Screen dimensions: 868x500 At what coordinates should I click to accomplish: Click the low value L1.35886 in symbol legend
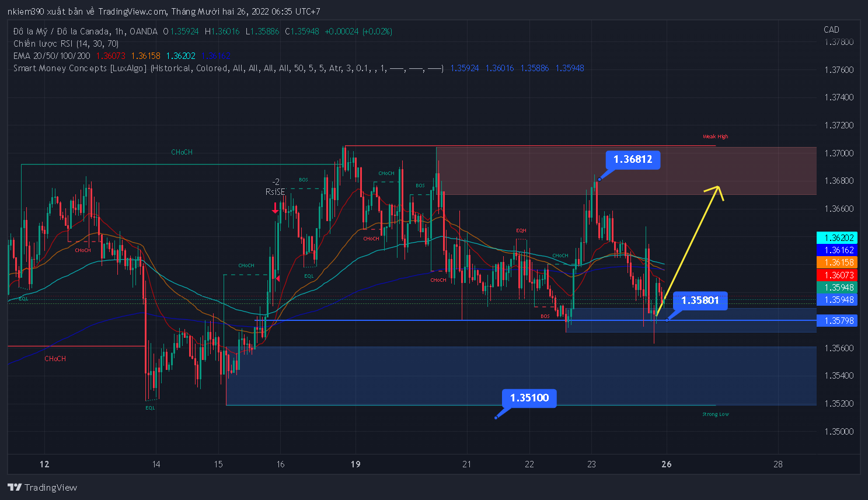click(262, 32)
